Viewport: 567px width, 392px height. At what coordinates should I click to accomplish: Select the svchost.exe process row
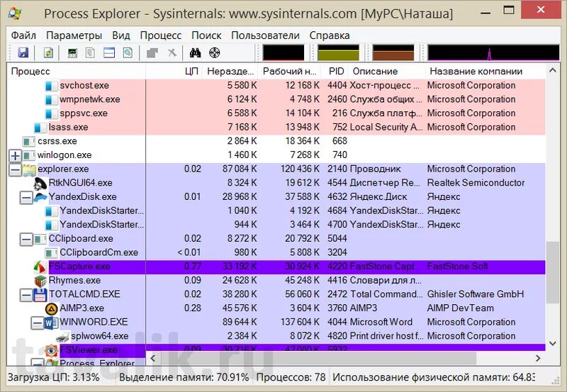click(x=276, y=86)
